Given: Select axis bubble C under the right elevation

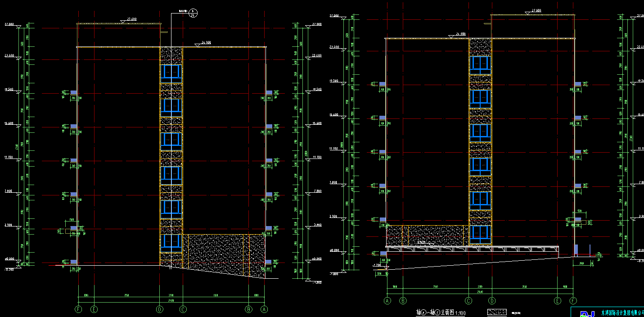Looking at the screenshot, I should pos(468,301).
